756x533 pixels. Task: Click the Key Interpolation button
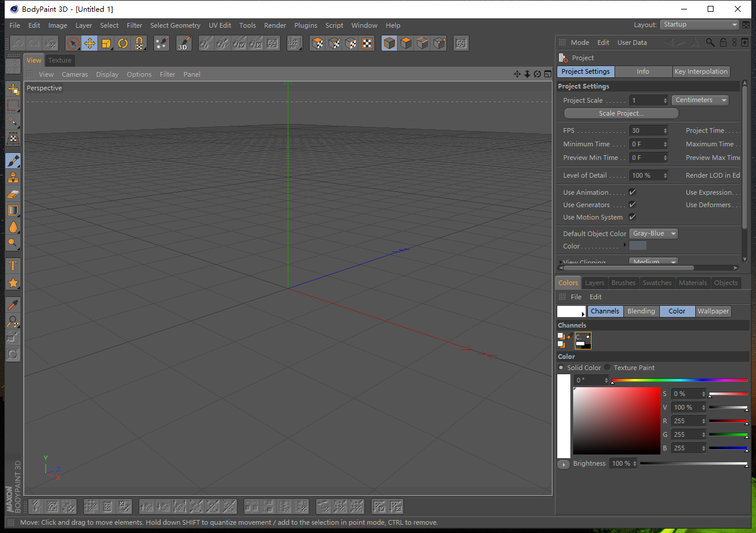(701, 71)
